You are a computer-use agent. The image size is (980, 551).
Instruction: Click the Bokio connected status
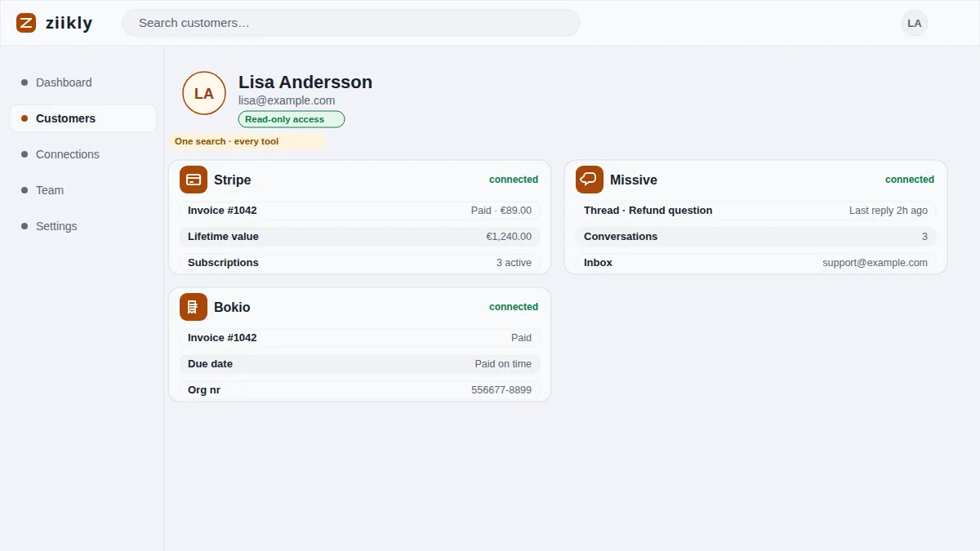click(x=514, y=307)
